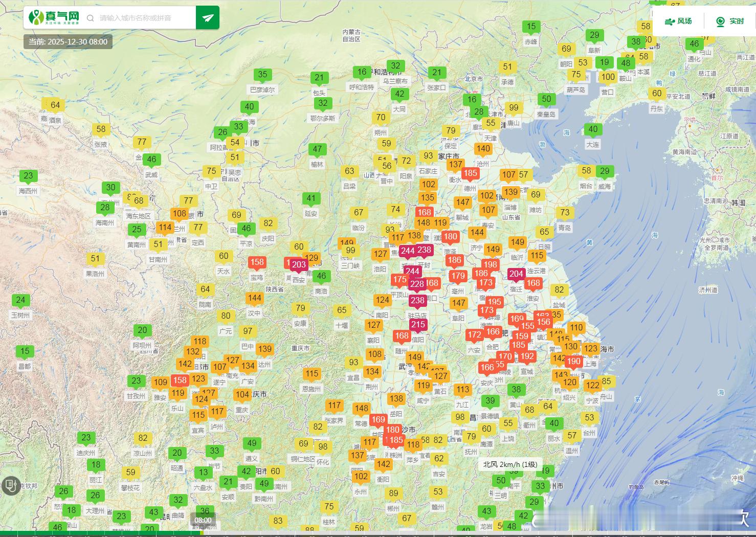Viewport: 756px width, 537px height.
Task: Open the 果洛州 AQI 51 marker
Action: tap(95, 260)
